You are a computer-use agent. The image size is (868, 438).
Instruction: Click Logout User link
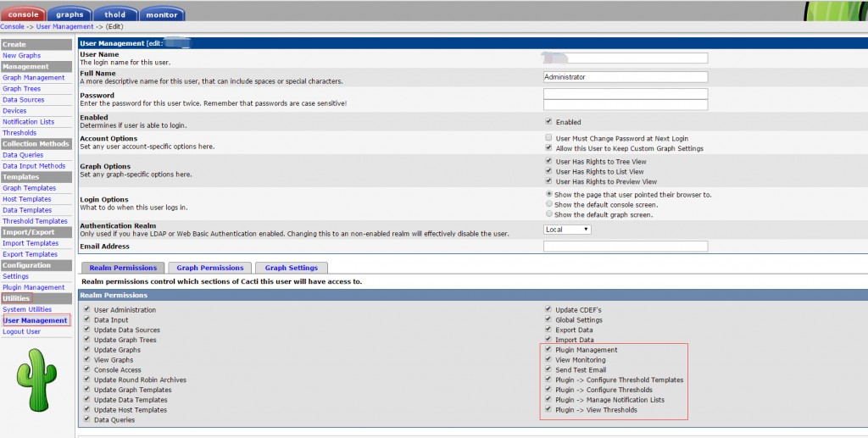click(21, 332)
